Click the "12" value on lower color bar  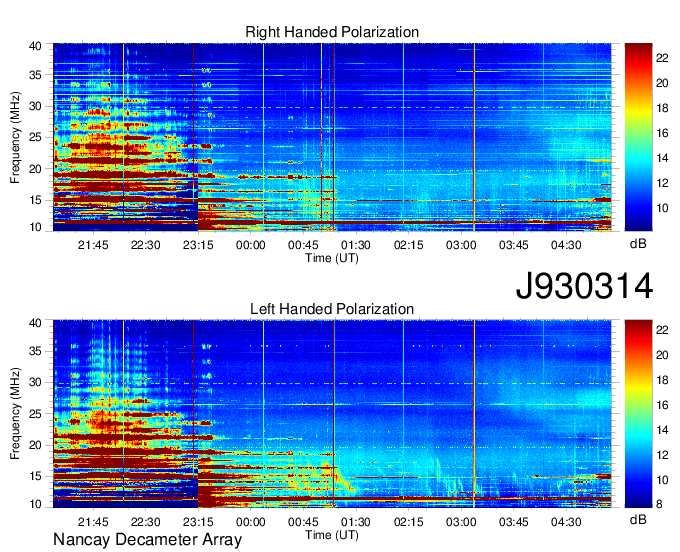(662, 455)
